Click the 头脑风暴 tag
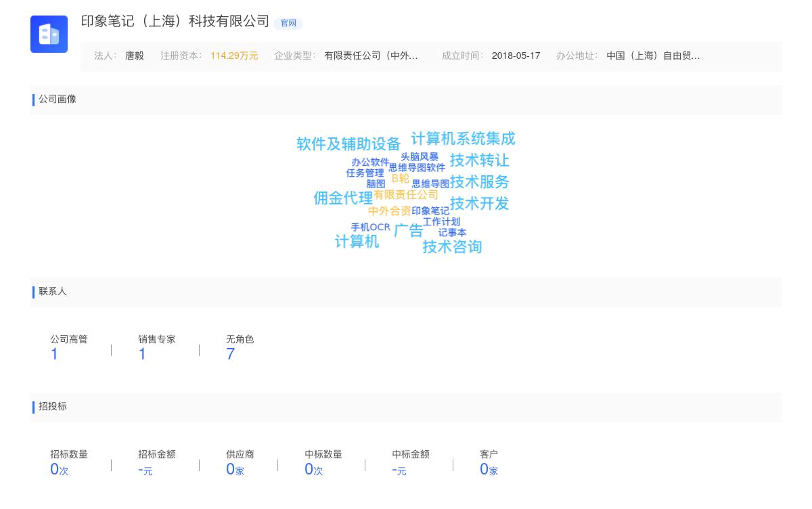Image resolution: width=812 pixels, height=509 pixels. (420, 157)
